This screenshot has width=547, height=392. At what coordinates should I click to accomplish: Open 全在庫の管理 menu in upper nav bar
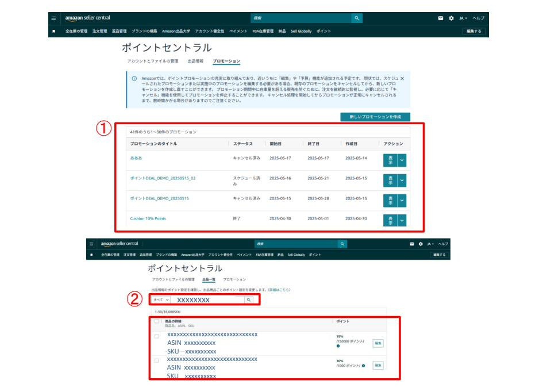point(76,31)
